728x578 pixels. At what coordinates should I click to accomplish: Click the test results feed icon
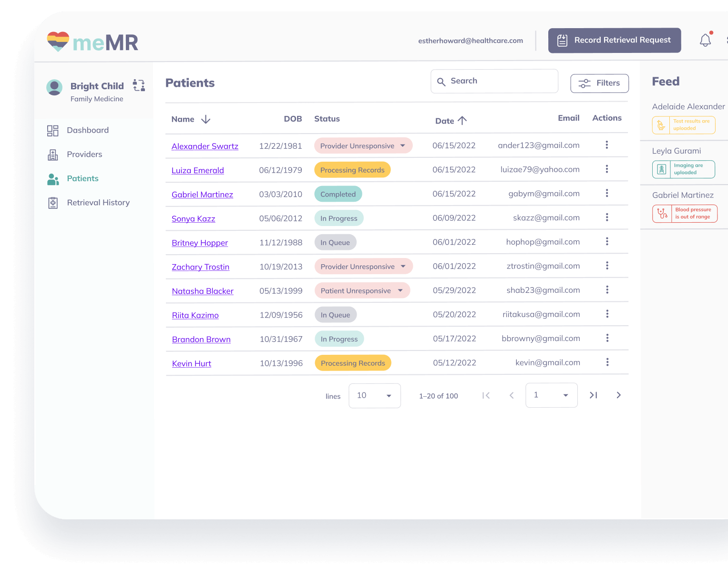(x=661, y=125)
